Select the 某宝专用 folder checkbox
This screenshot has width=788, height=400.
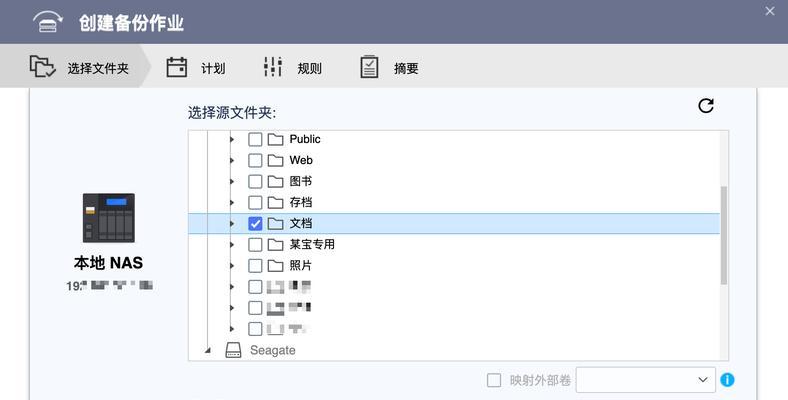pos(255,245)
